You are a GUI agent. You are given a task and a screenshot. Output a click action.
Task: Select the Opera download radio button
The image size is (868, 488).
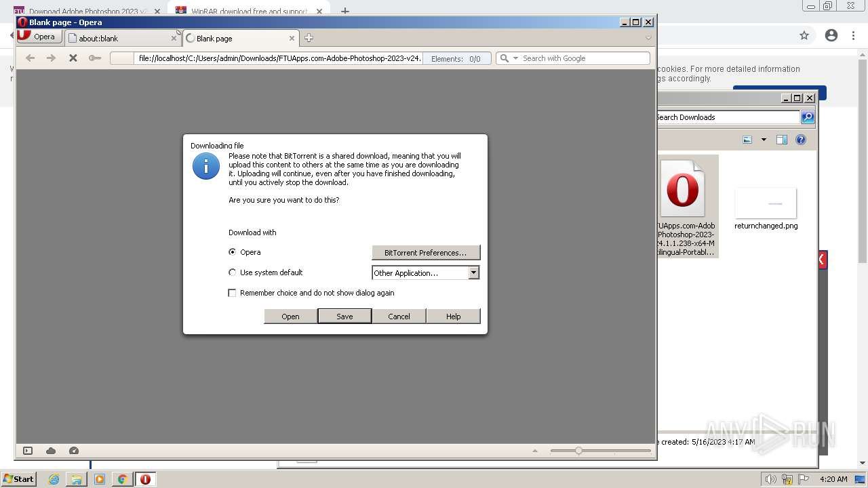[233, 252]
